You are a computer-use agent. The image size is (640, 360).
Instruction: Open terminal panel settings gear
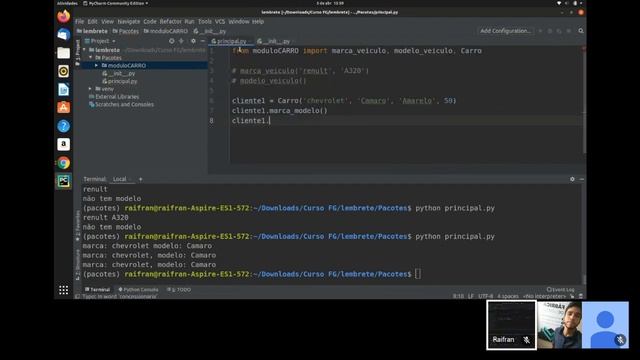coord(572,179)
